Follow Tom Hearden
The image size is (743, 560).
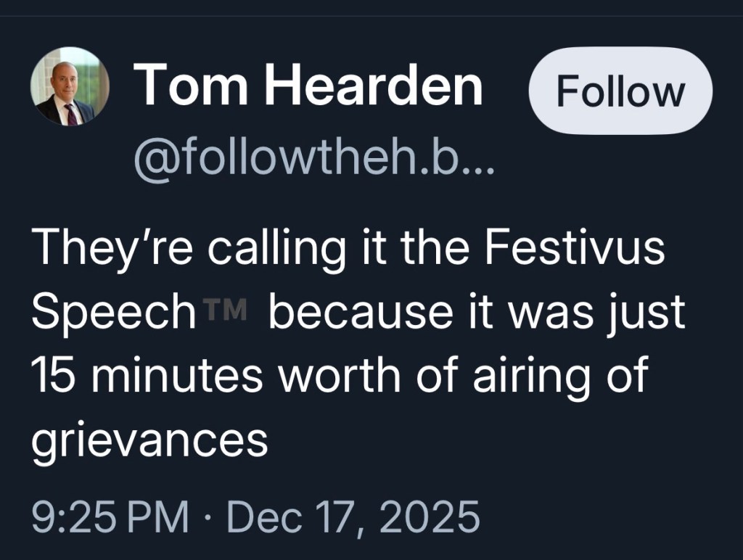620,91
